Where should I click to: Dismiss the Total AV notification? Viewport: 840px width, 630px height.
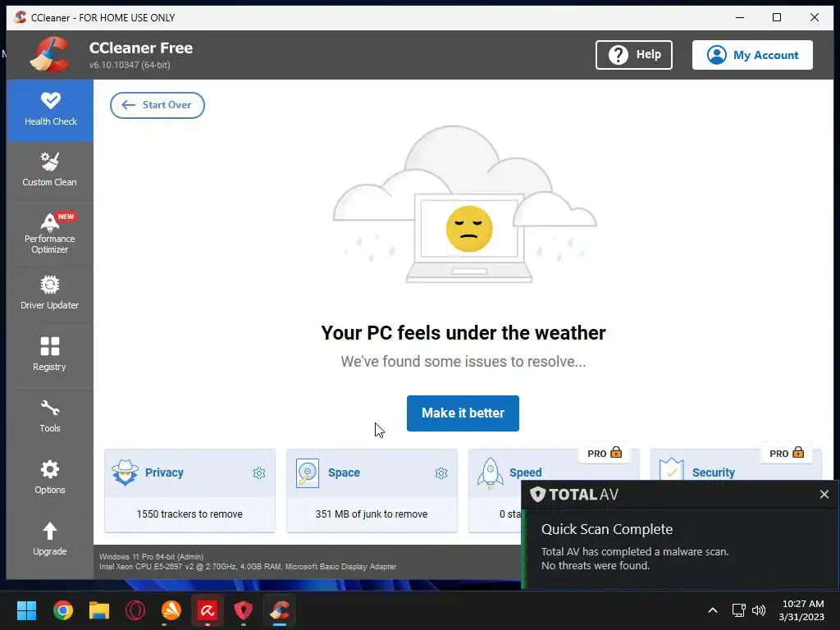coord(824,495)
